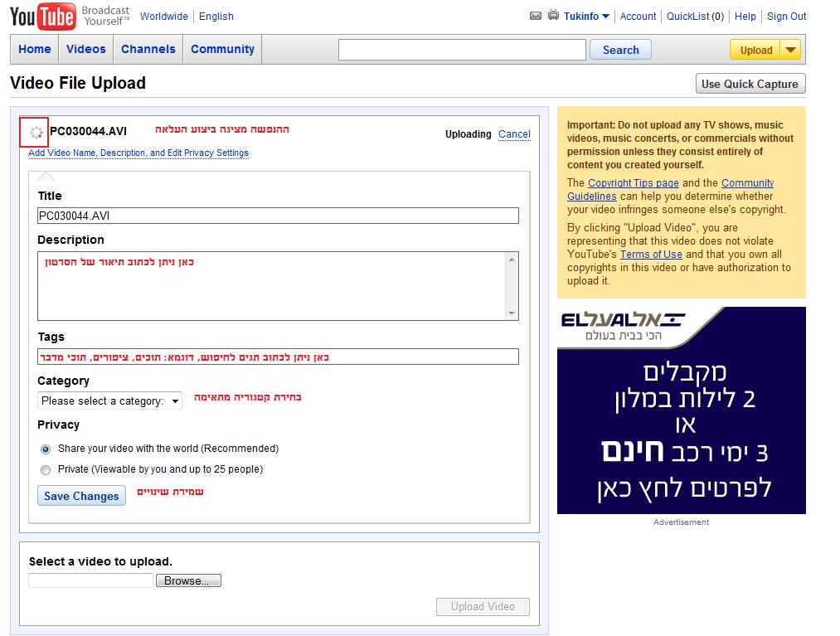Click the TV subscriptions icon

point(553,16)
